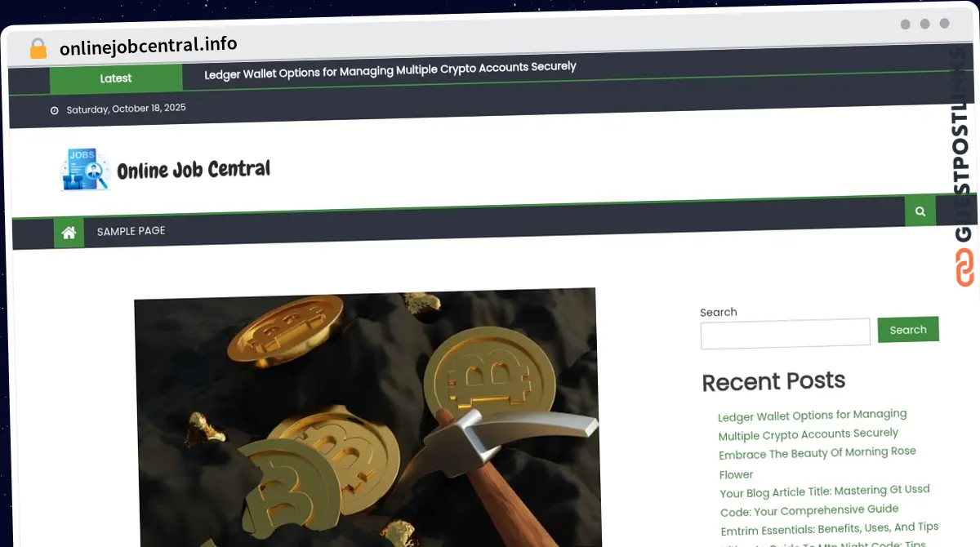Click the orange padlock icon in address bar
Screen dimensions: 980x547
(x=38, y=49)
